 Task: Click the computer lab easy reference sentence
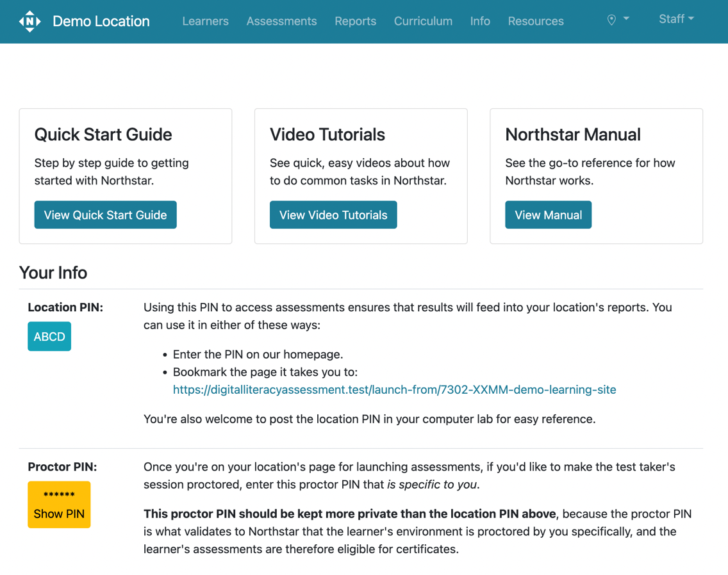(370, 419)
